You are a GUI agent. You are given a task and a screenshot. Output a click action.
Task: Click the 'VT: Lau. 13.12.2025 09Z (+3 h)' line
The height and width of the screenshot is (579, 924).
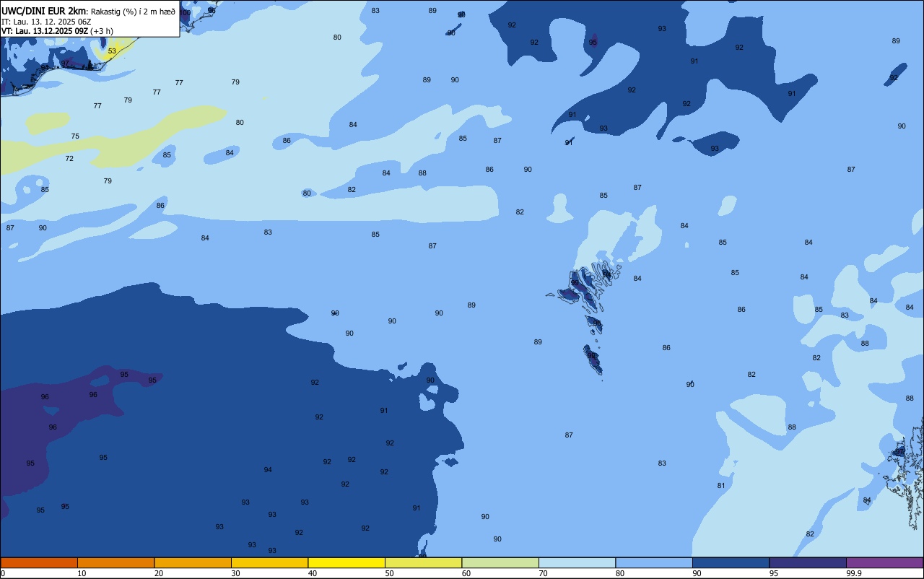(57, 31)
